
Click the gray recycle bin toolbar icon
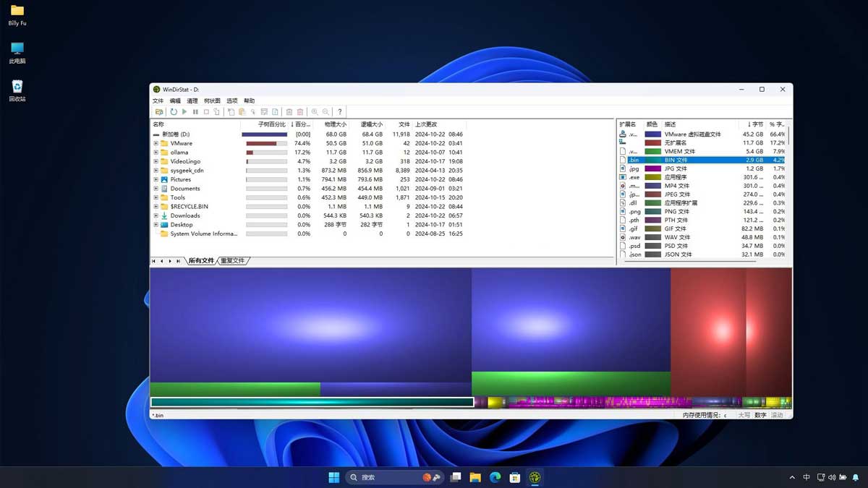[289, 112]
